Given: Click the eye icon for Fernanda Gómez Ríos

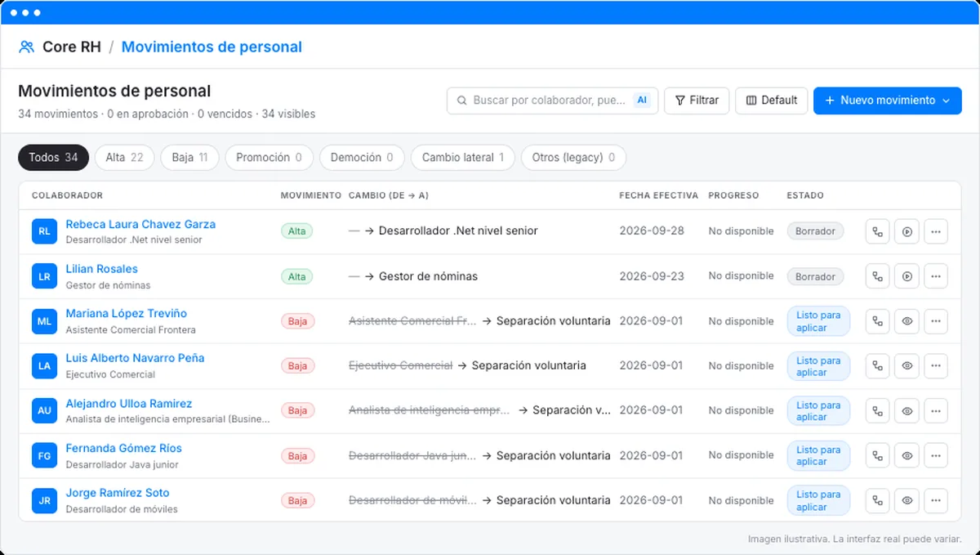Looking at the screenshot, I should pos(906,456).
